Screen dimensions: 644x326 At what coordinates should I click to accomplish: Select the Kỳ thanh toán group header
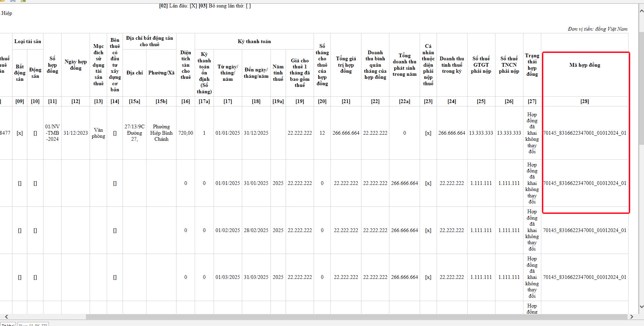(254, 41)
